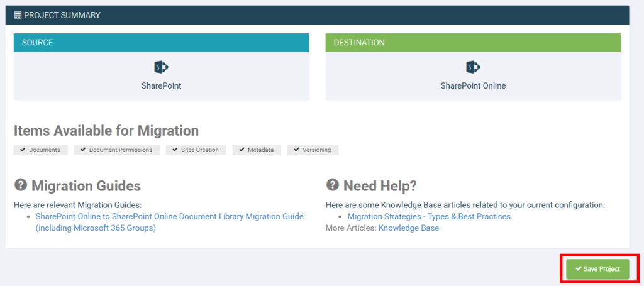Screen dimensions: 644x286
Task: Click the DESTINATION panel header
Action: pyautogui.click(x=473, y=43)
